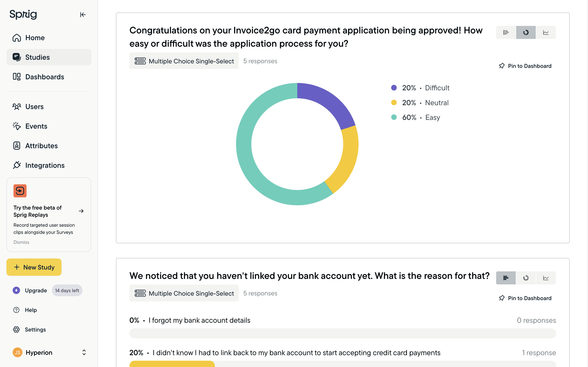The image size is (588, 367).
Task: Switch the first question to trend line view
Action: tap(546, 33)
